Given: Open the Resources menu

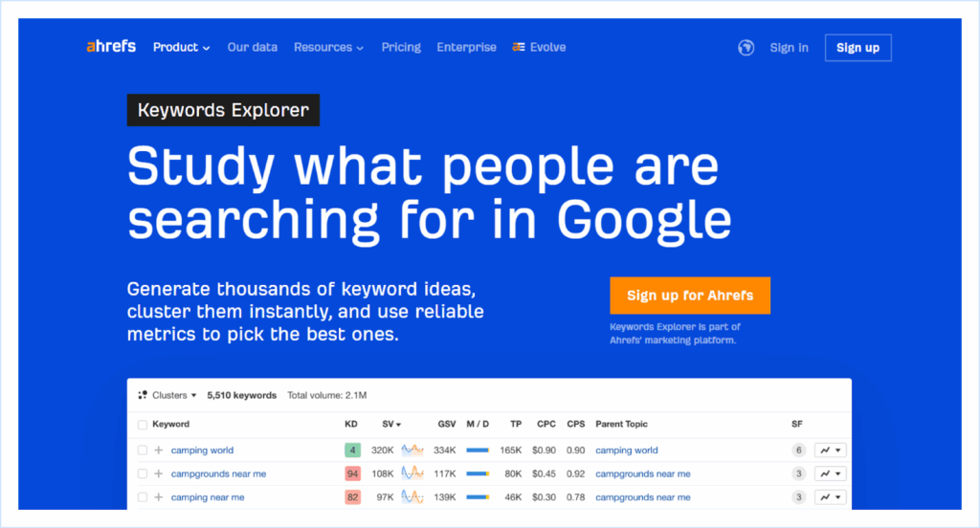Looking at the screenshot, I should tap(328, 47).
